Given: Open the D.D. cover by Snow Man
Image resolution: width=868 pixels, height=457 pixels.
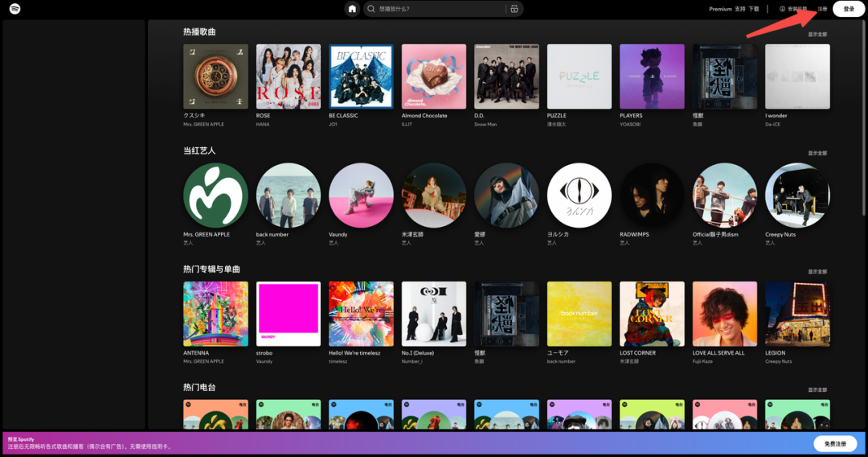Looking at the screenshot, I should click(506, 76).
